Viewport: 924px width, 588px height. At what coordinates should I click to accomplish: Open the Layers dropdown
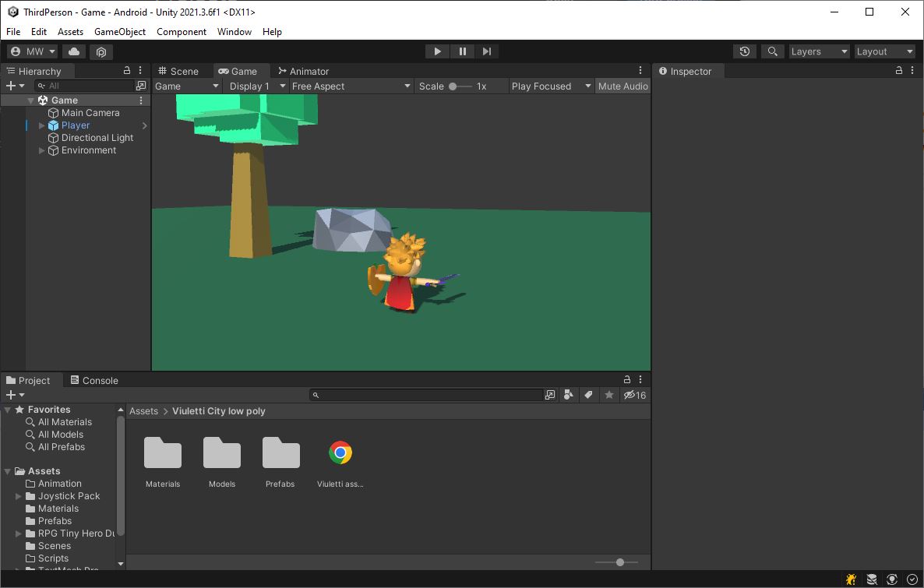tap(819, 51)
